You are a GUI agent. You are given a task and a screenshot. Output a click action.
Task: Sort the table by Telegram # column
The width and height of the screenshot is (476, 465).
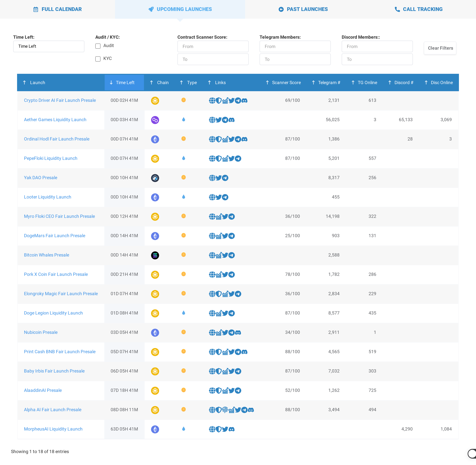[x=326, y=82]
